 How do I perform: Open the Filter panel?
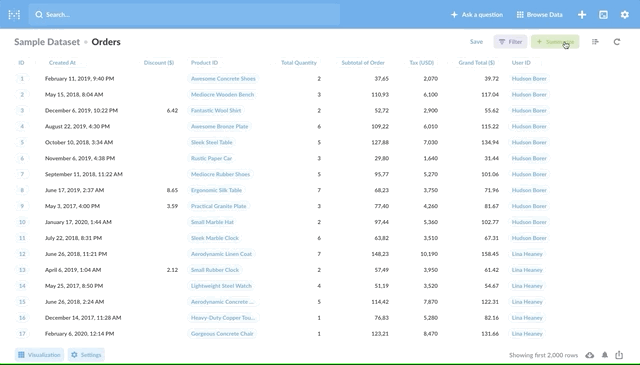pyautogui.click(x=510, y=42)
